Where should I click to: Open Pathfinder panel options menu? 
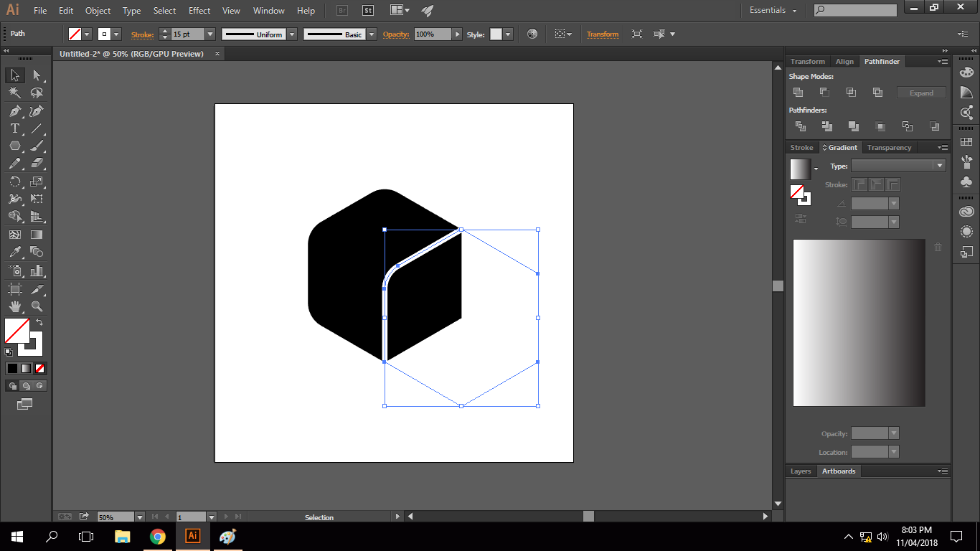pyautogui.click(x=943, y=62)
